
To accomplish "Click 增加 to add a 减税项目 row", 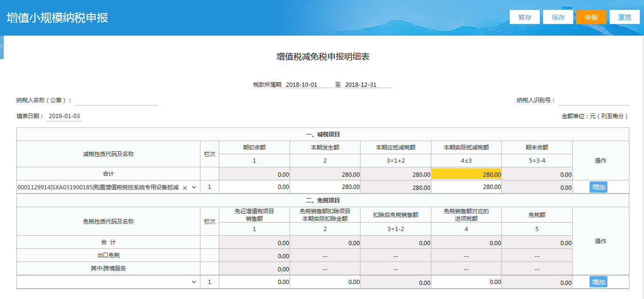I will (x=598, y=187).
